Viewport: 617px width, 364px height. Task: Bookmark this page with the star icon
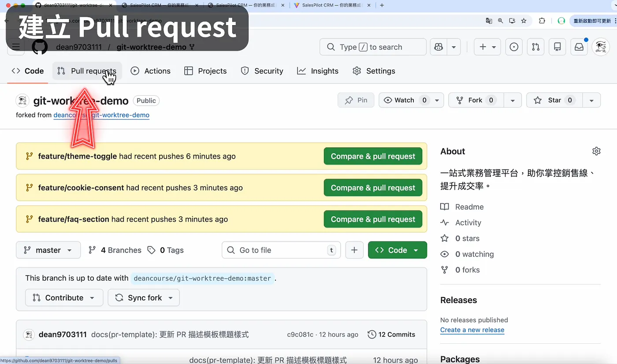pos(524,21)
